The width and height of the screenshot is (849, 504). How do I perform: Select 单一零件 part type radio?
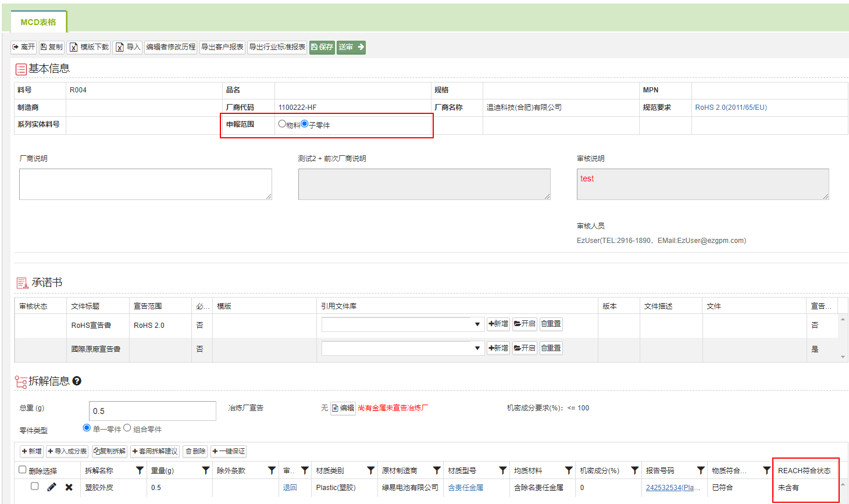click(x=87, y=428)
